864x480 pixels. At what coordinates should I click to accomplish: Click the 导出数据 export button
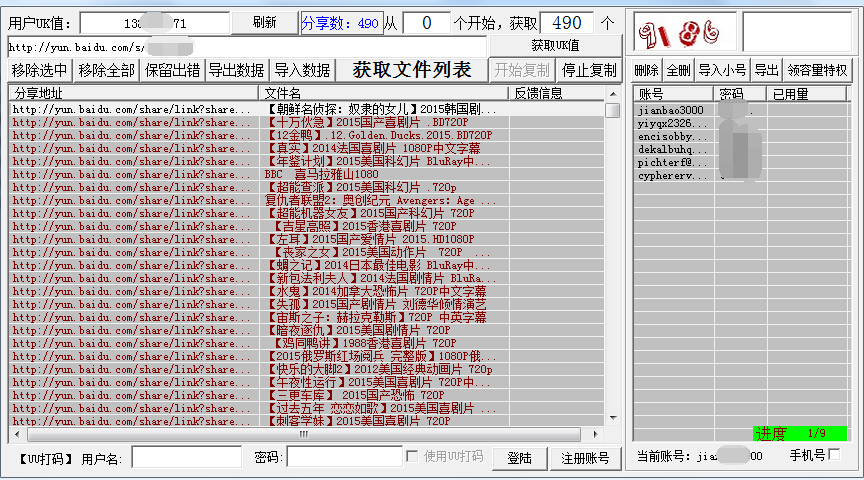click(236, 70)
